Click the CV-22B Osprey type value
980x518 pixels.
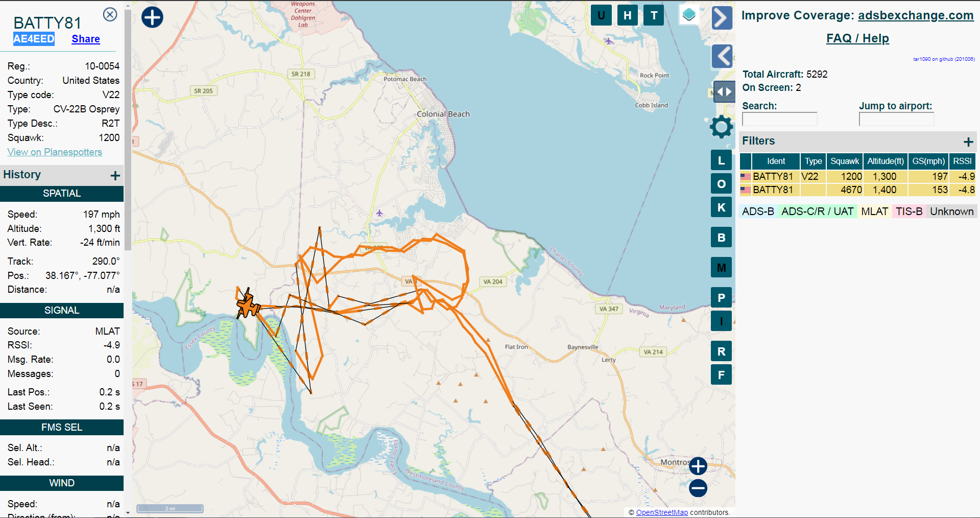(86, 109)
